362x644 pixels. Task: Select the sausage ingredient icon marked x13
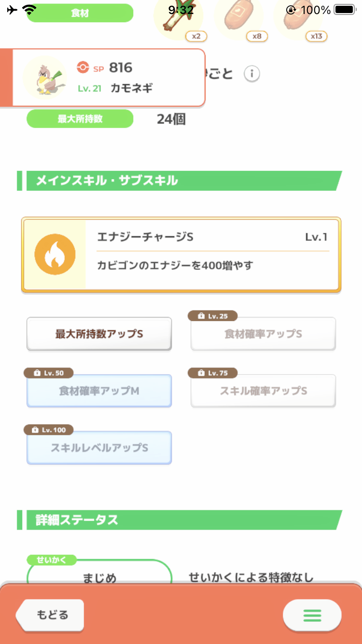point(299,18)
